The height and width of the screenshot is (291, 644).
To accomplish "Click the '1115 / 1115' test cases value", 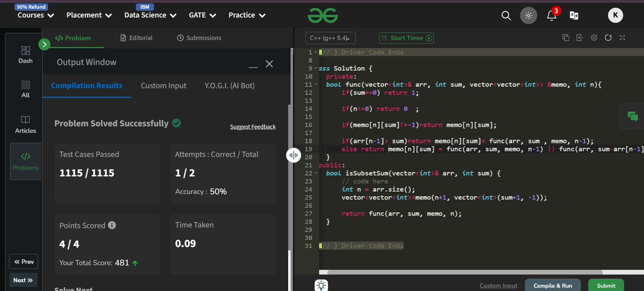I will (87, 173).
